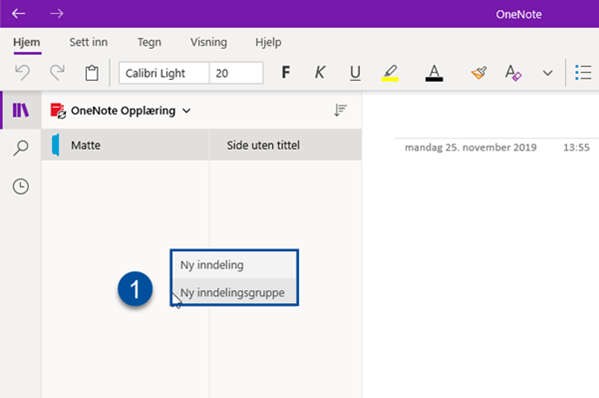Apply yellow text highlight color
Screen dimensions: 599x398
coord(390,73)
